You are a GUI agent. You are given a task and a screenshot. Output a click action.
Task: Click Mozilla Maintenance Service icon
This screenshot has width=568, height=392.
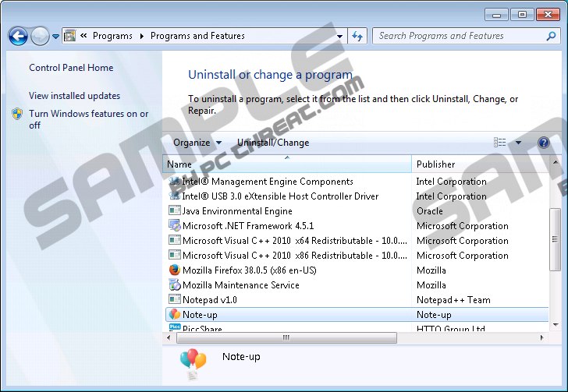click(175, 285)
